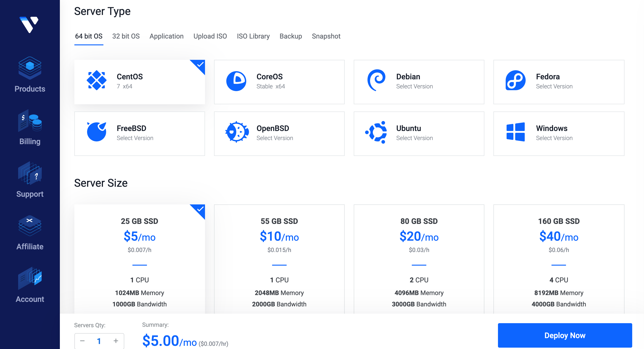Open the Account sidebar icon
This screenshot has height=349, width=644.
(30, 278)
